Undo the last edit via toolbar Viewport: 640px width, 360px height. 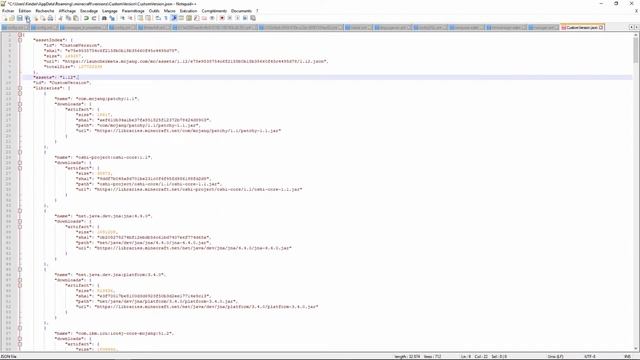click(86, 18)
